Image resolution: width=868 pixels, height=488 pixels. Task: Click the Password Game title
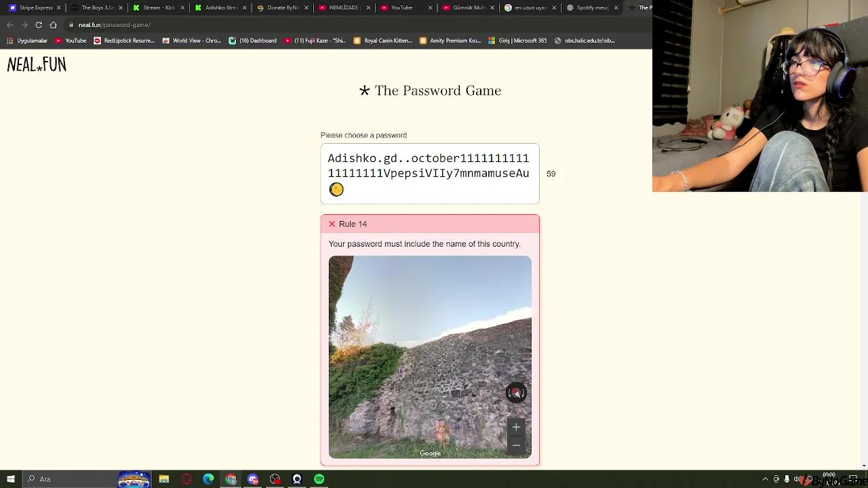coord(430,91)
